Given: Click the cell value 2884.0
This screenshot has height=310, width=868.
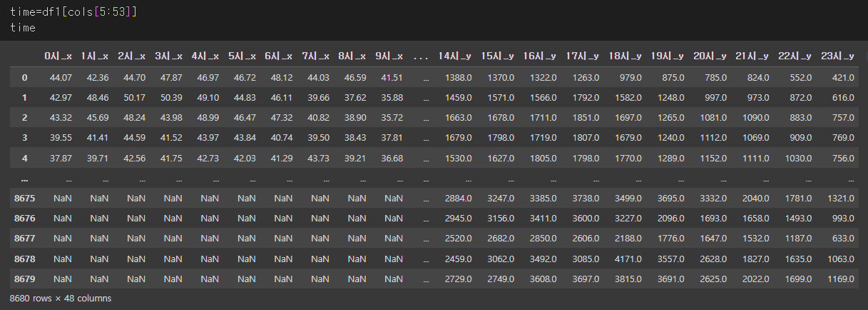Looking at the screenshot, I should click(x=458, y=197).
